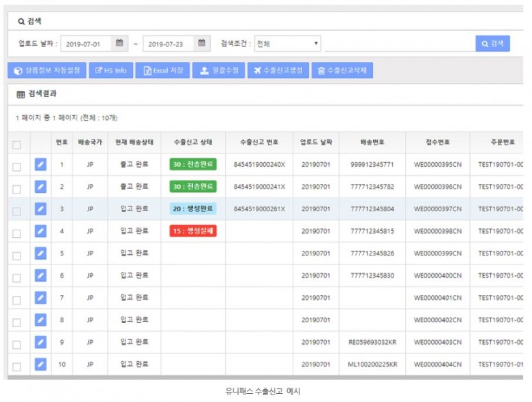The width and height of the screenshot is (532, 402).
Task: Click tracking number 999912345771
Action: click(372, 165)
